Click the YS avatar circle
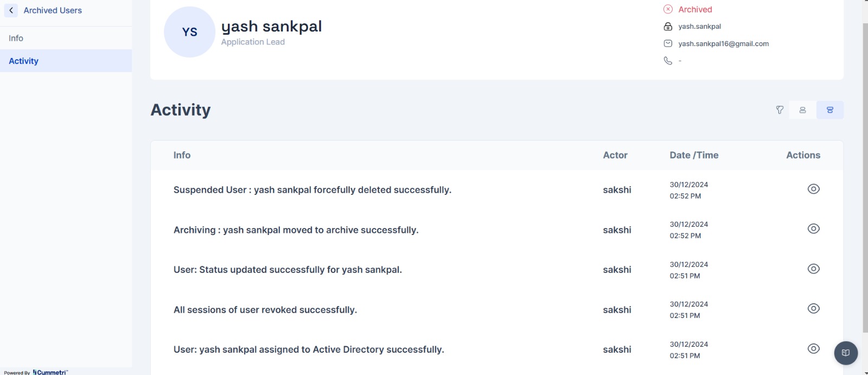This screenshot has width=868, height=375. [189, 32]
